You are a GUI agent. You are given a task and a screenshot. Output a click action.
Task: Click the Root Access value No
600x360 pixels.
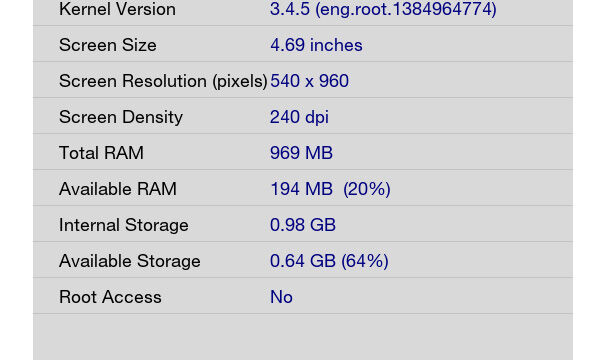[x=281, y=297]
